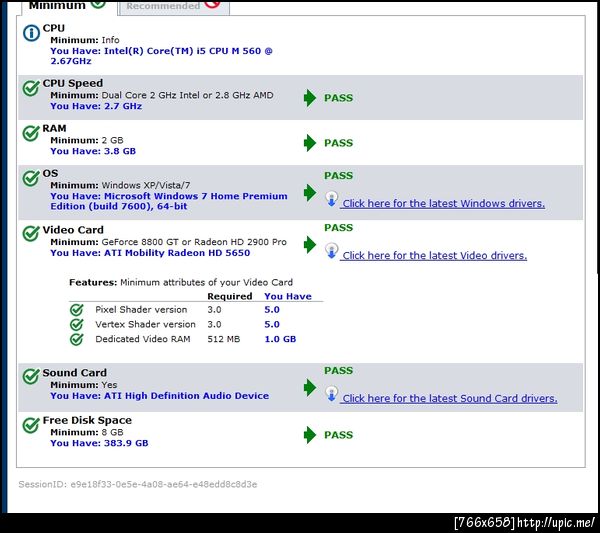Click 'You Have: 383.9 GB' text
Screen dimensions: 600x533
(x=99, y=443)
